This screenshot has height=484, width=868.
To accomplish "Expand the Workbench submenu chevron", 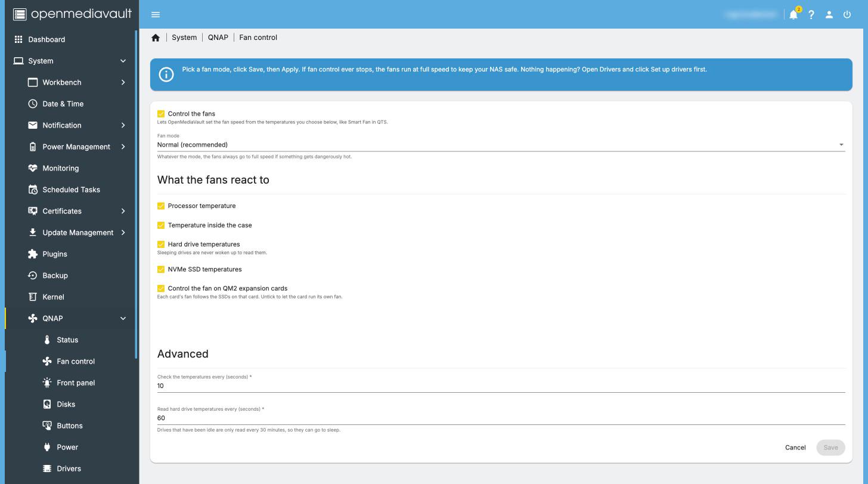I will pos(123,82).
